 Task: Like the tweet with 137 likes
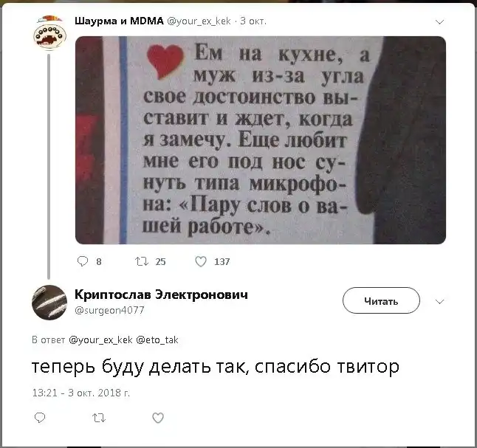pos(201,261)
